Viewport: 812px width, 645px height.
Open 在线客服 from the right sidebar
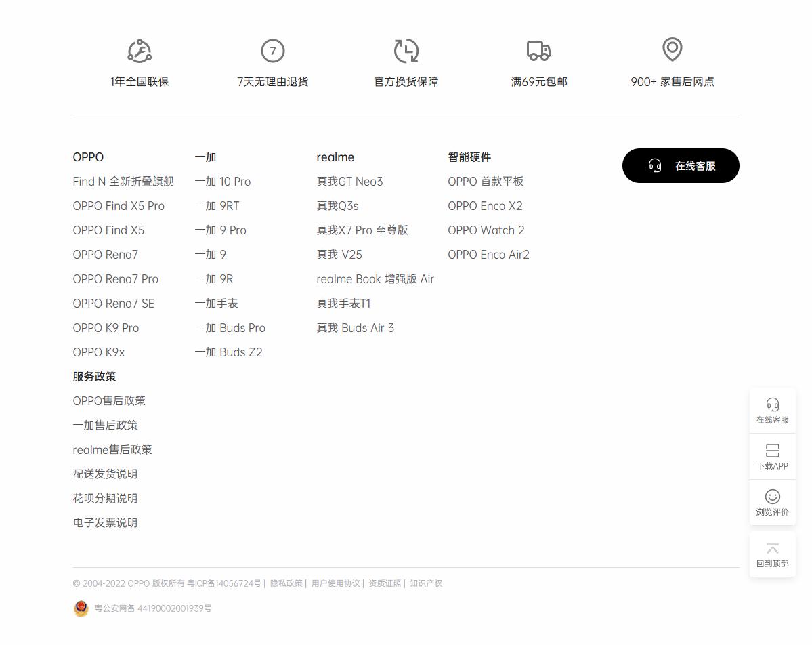[x=772, y=410]
